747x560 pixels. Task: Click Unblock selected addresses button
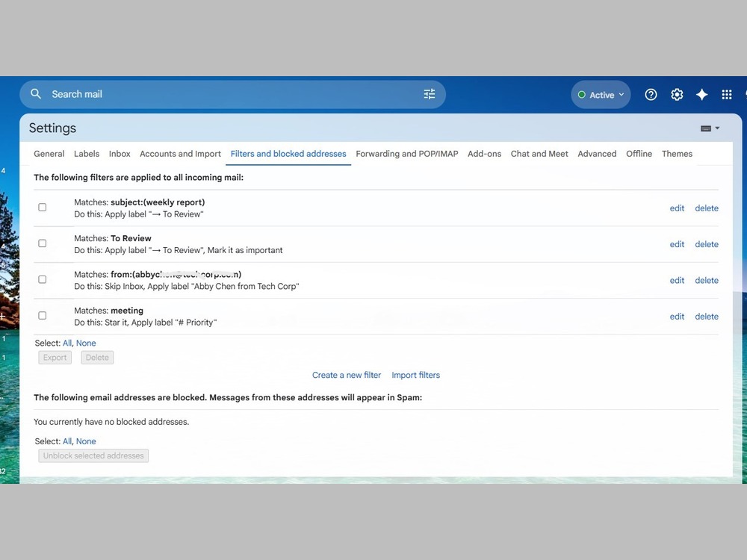93,455
